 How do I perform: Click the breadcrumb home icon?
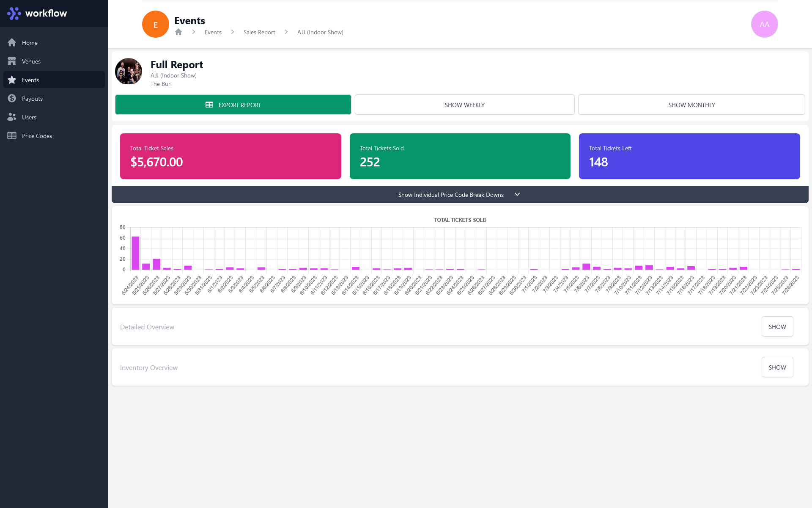(x=178, y=32)
